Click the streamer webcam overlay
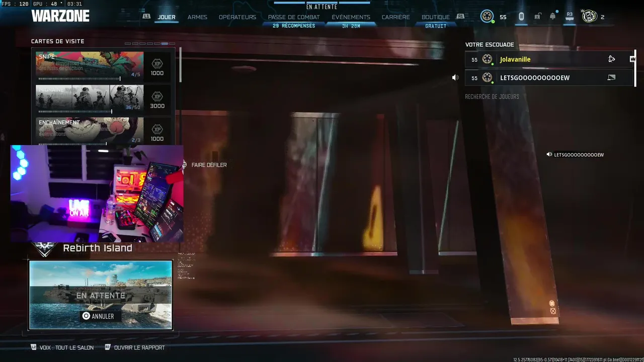 point(97,194)
